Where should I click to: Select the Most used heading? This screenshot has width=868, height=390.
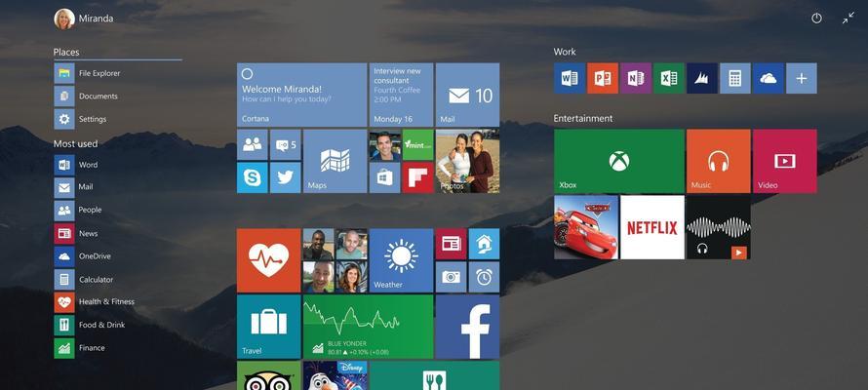(x=75, y=144)
